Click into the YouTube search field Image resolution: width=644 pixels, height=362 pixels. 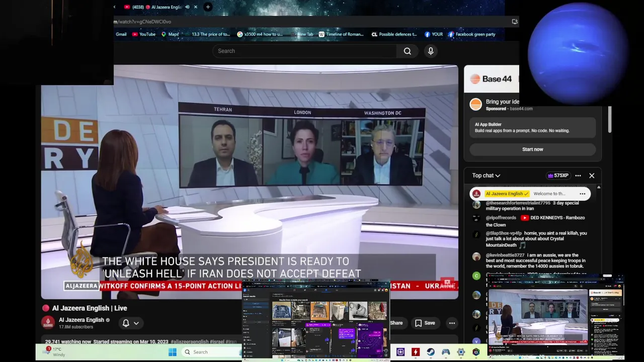(x=304, y=51)
